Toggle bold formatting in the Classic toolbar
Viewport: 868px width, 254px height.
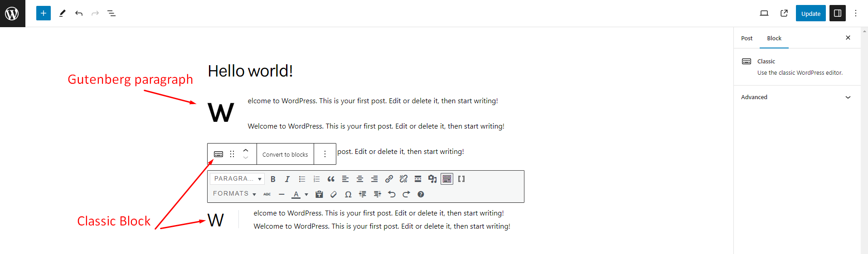pos(273,179)
